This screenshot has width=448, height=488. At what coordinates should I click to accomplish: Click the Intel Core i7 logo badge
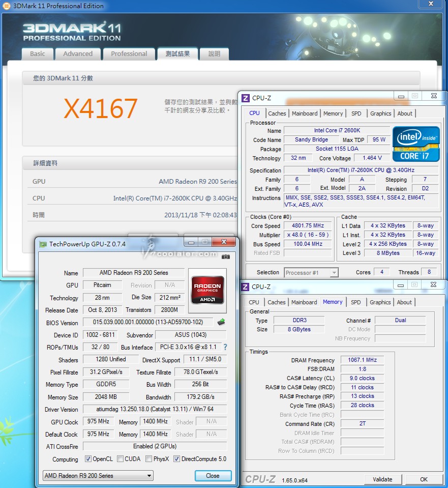(416, 144)
